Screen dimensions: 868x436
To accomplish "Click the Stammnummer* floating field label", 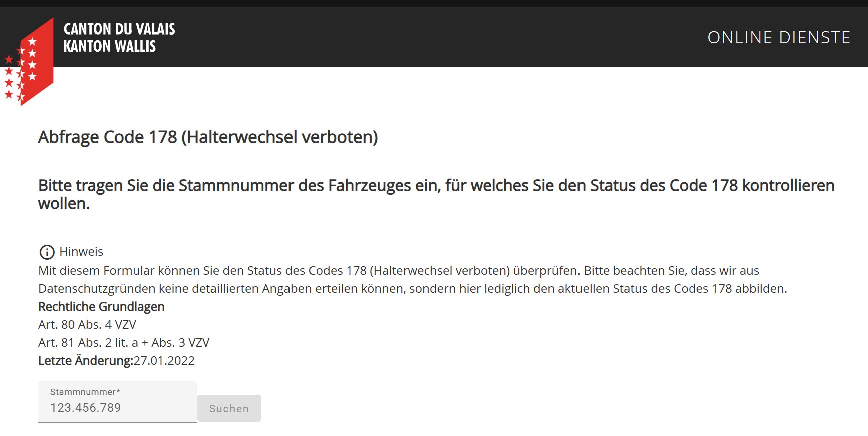I will click(85, 392).
